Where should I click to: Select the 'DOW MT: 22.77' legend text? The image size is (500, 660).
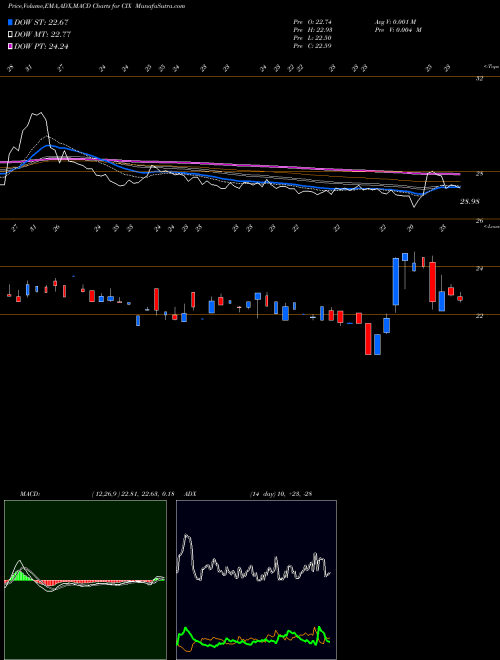click(42, 35)
